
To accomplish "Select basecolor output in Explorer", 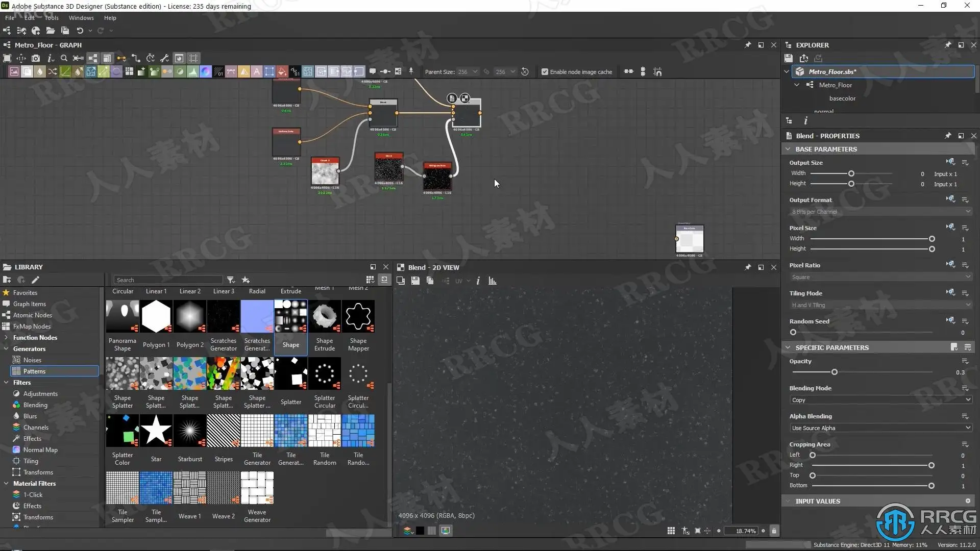I will point(842,98).
